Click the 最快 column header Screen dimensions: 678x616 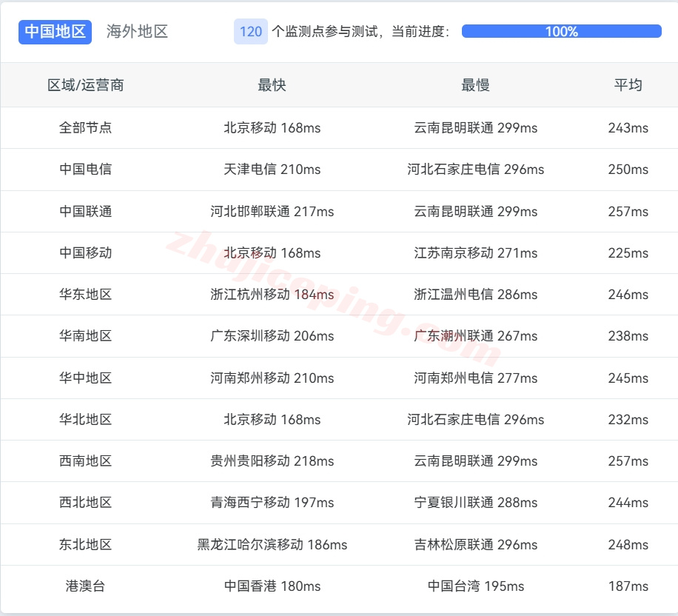point(272,85)
